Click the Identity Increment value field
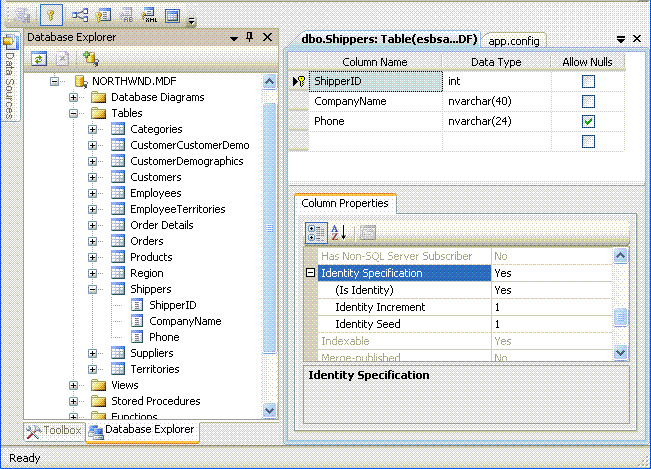The height and width of the screenshot is (469, 651). click(551, 307)
